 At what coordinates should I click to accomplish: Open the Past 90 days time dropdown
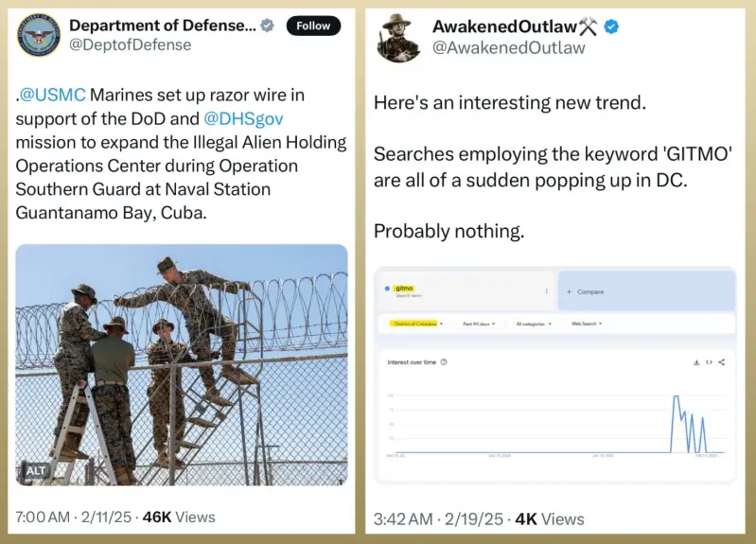[480, 324]
